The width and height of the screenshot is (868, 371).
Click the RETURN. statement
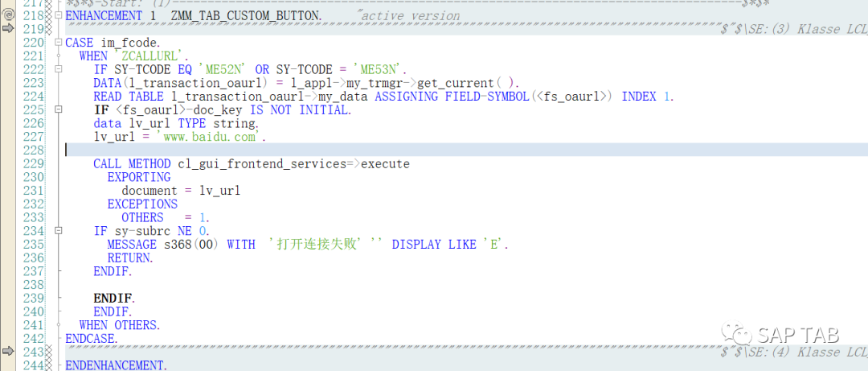[130, 258]
